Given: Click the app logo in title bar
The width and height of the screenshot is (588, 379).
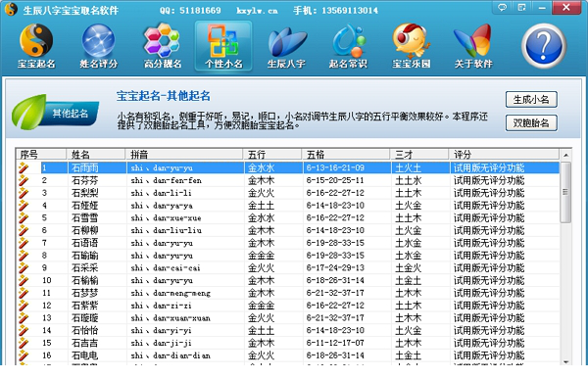Looking at the screenshot, I should click(11, 9).
